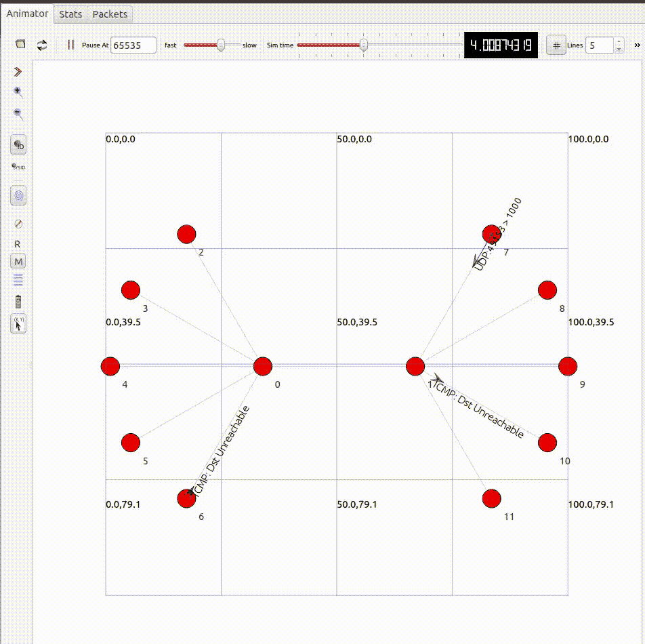
Task: Click the Sim time slider handle
Action: pyautogui.click(x=364, y=45)
